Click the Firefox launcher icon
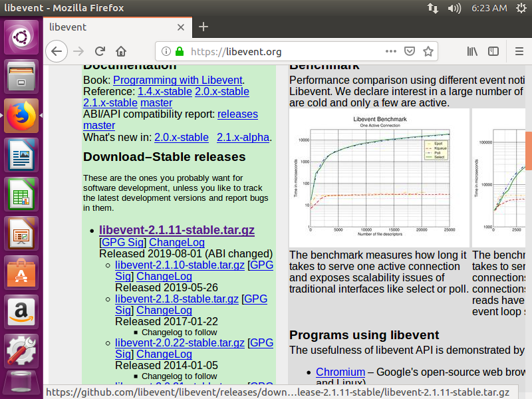 pos(21,116)
